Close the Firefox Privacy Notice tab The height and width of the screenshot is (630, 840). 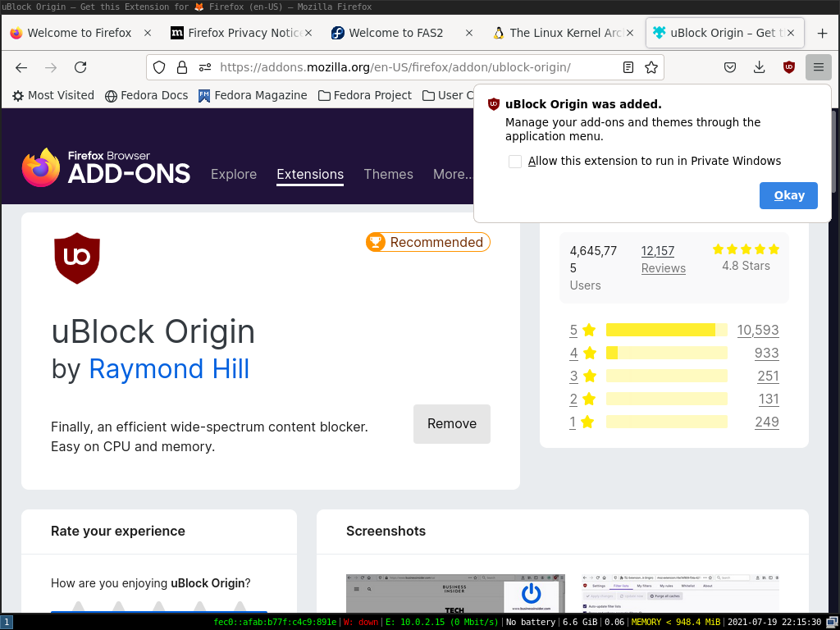(308, 33)
